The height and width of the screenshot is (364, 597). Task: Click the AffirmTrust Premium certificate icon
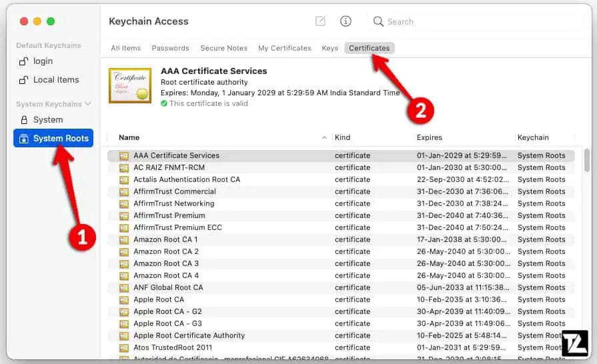(124, 216)
